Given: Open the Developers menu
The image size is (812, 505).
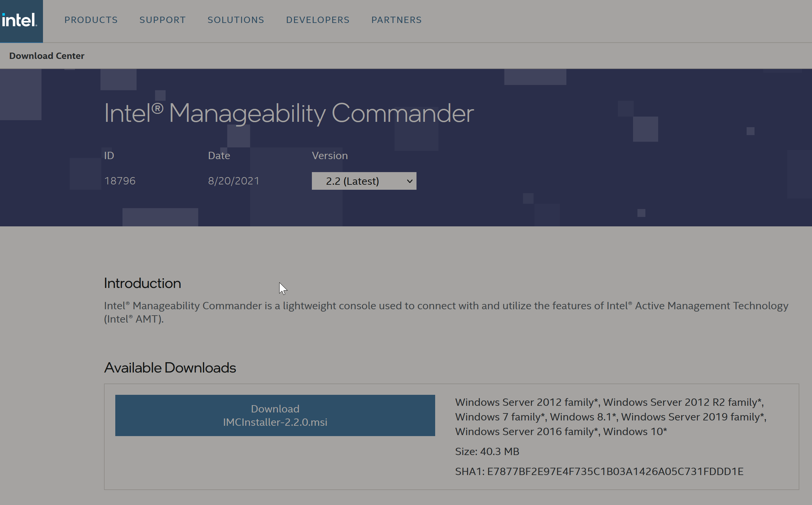Looking at the screenshot, I should [318, 20].
